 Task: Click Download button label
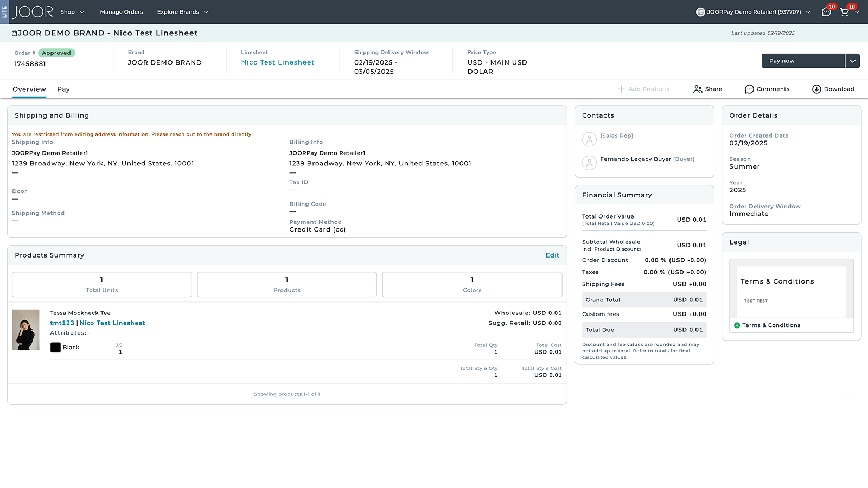pos(839,89)
